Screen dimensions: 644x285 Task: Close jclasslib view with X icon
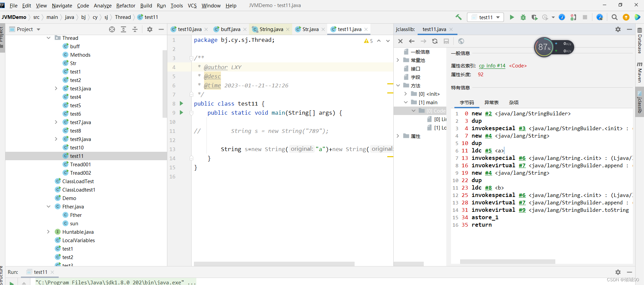click(x=400, y=41)
